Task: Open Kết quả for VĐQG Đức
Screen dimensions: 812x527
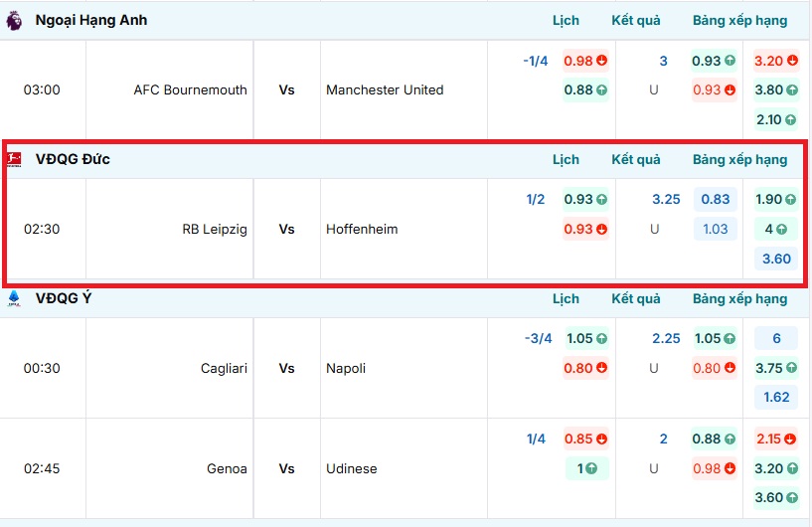Action: [635, 159]
